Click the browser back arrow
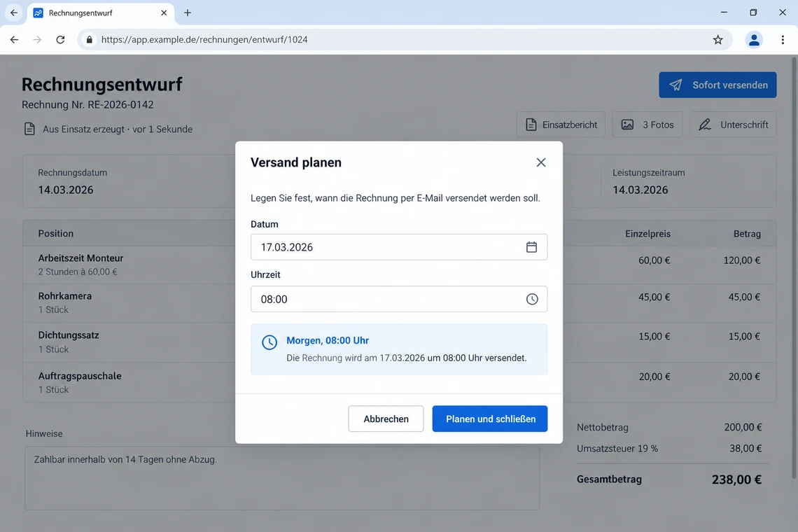Image resolution: width=798 pixels, height=532 pixels. (14, 40)
